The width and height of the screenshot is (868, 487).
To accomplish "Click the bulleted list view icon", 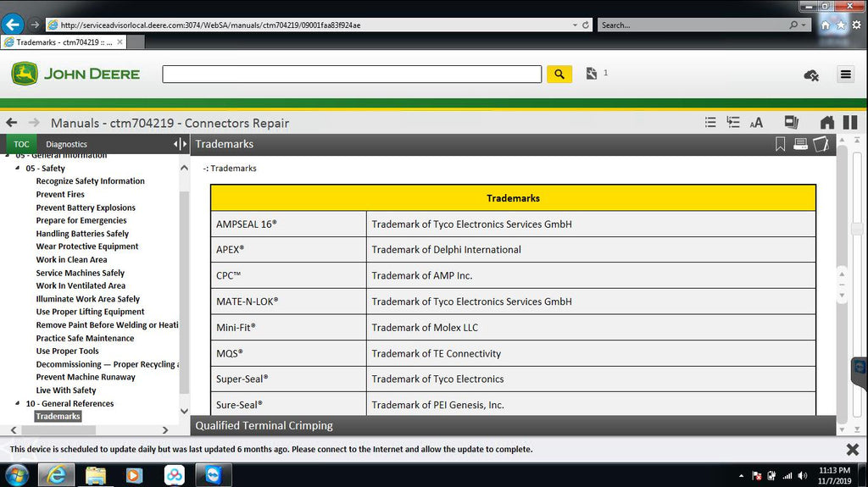I will 710,123.
